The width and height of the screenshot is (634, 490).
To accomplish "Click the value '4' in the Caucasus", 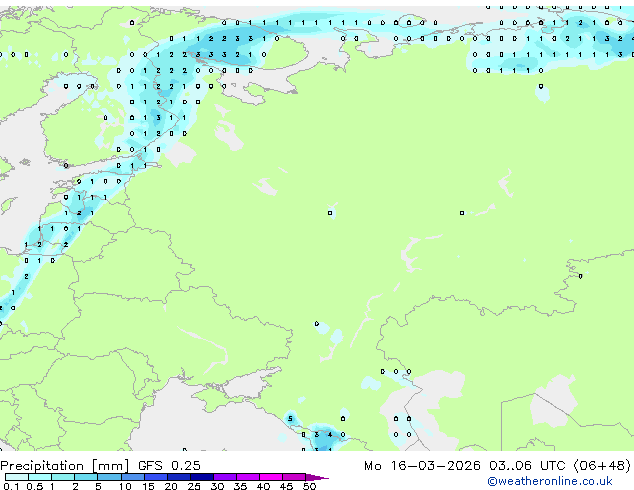I will (330, 435).
